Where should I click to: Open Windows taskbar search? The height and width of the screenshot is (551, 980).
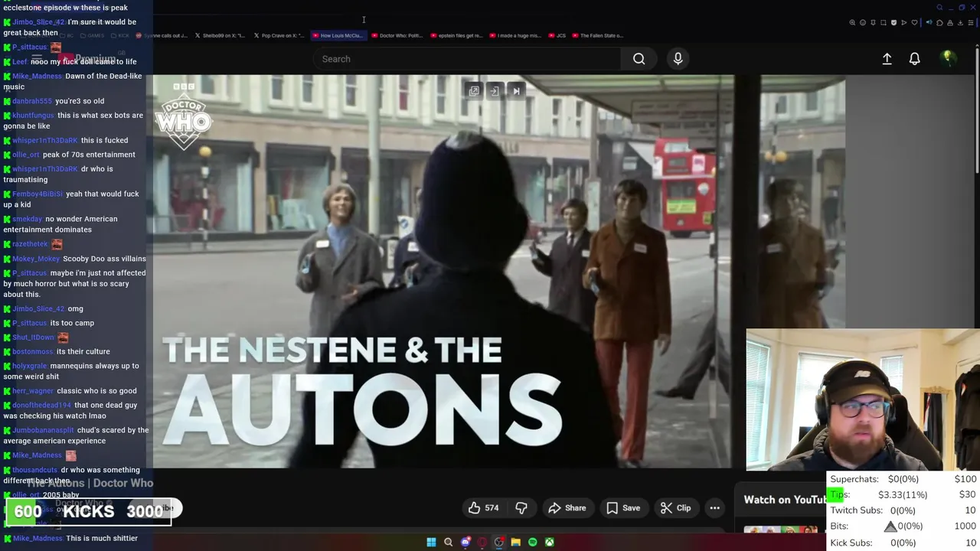(448, 542)
